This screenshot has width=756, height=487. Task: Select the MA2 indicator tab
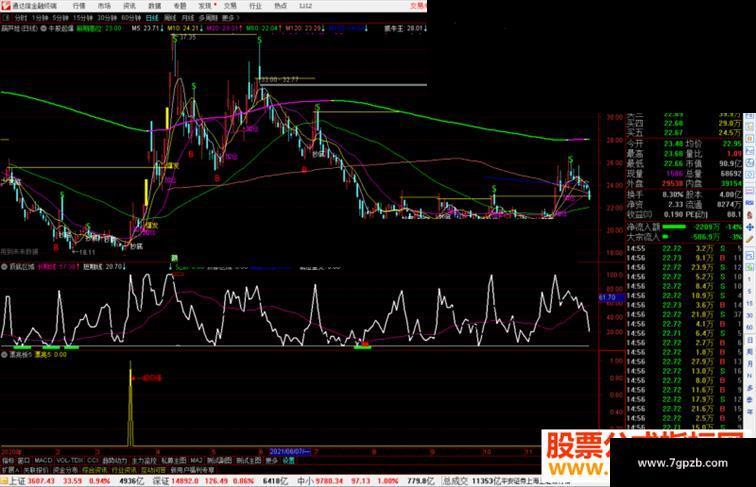[196, 461]
